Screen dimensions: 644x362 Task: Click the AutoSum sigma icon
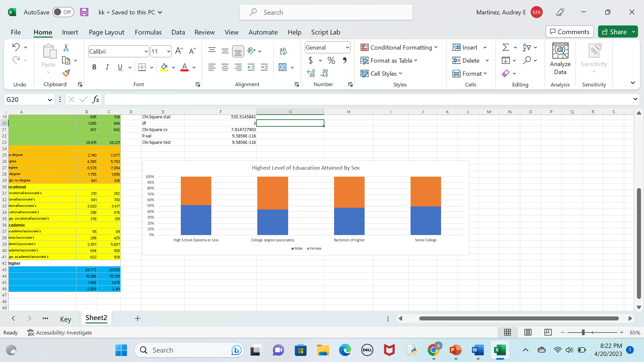pos(506,48)
